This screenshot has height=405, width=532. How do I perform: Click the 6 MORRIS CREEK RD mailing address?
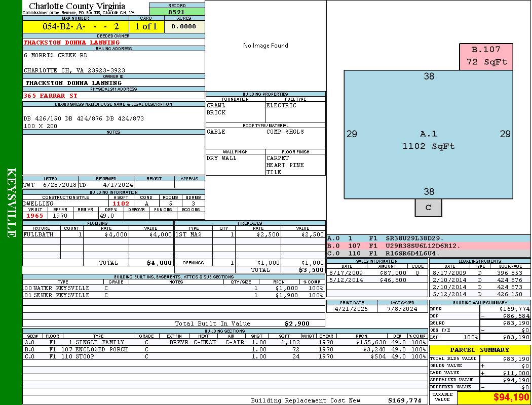pos(56,55)
